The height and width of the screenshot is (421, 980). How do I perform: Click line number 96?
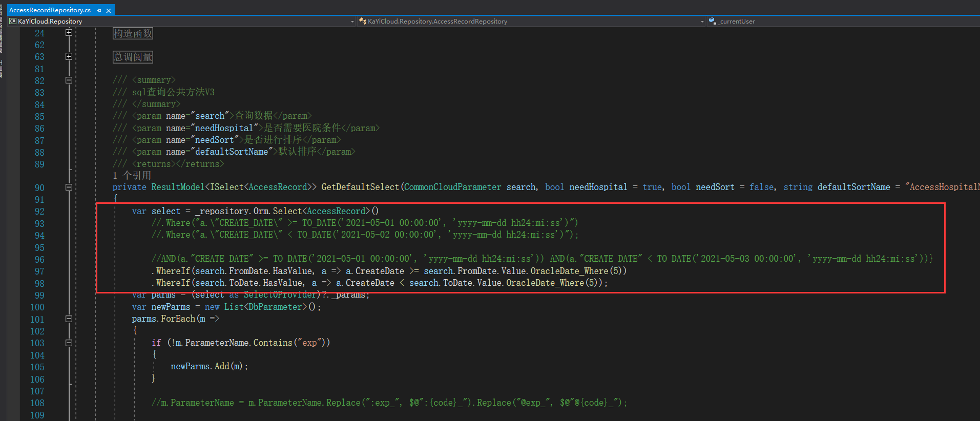click(x=39, y=259)
